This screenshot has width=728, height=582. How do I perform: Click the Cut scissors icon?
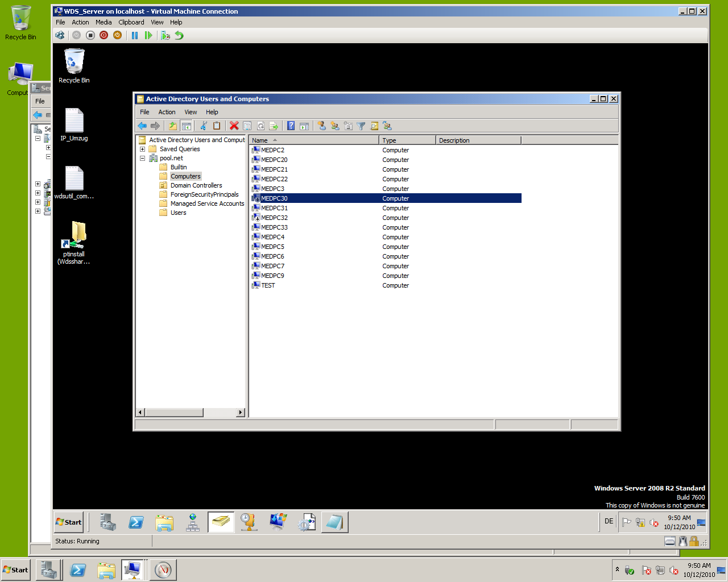click(x=204, y=126)
